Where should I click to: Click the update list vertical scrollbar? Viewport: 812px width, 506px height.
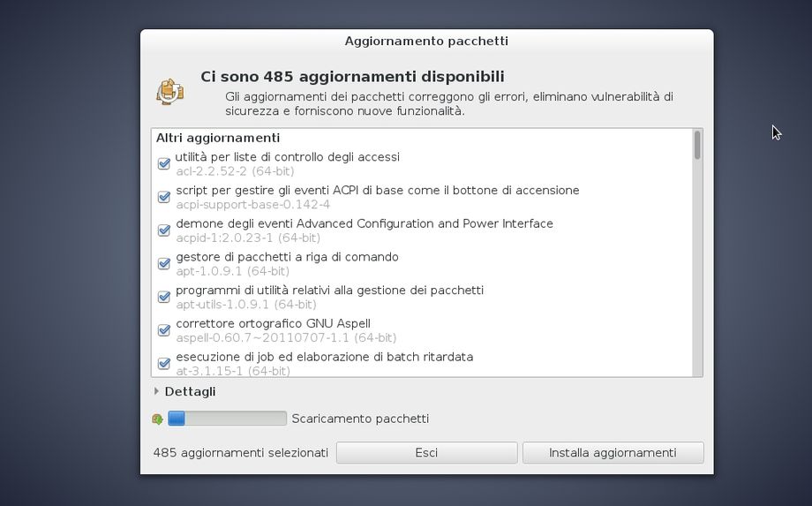697,253
